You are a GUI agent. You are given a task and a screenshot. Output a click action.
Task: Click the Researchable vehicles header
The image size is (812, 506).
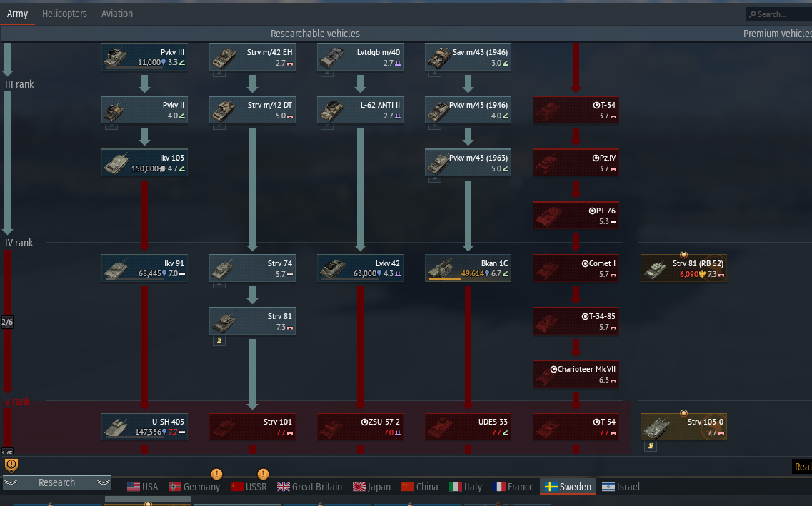(x=315, y=34)
